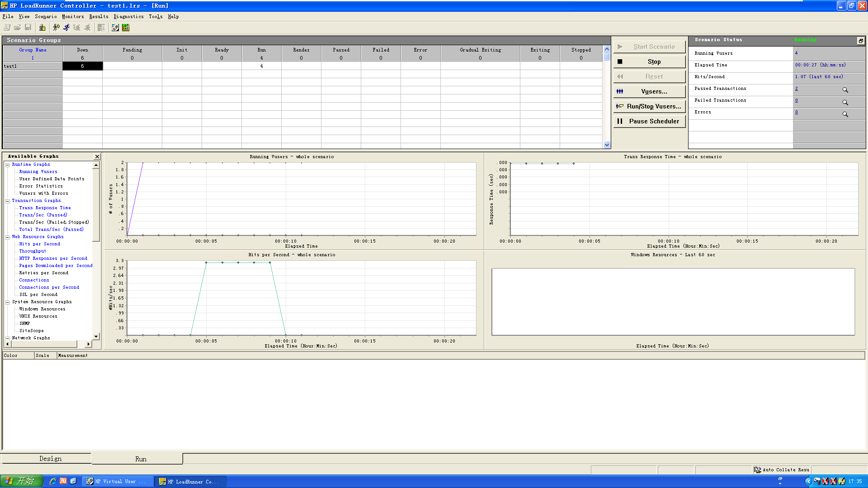Open the File menu
The width and height of the screenshot is (868, 488).
pos(8,16)
